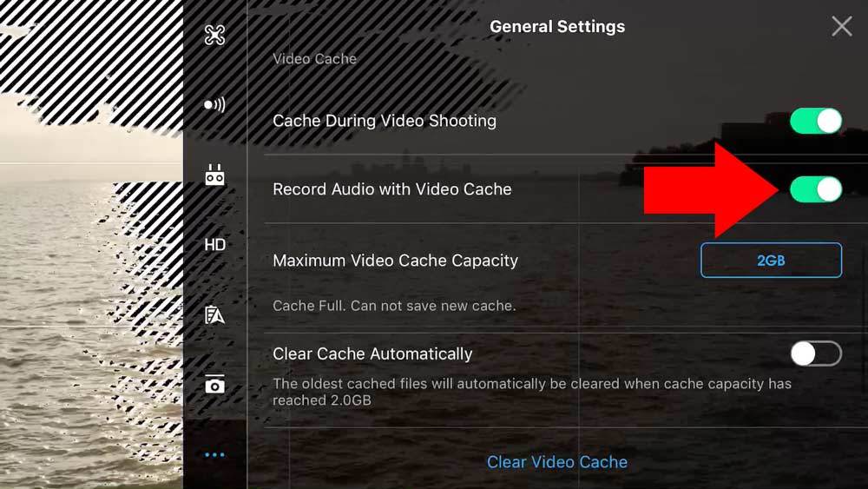Open the visual navigation sensor settings icon

coord(214,105)
